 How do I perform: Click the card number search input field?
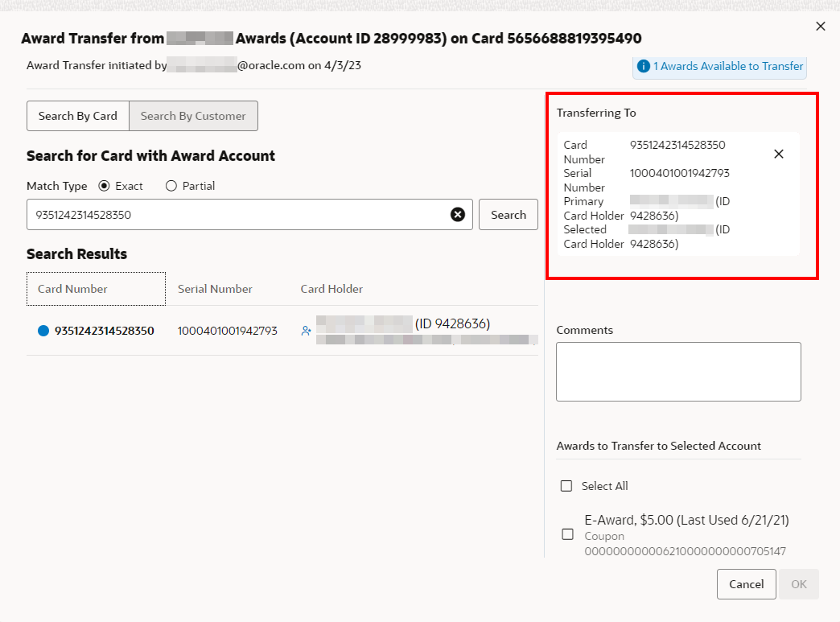(238, 215)
